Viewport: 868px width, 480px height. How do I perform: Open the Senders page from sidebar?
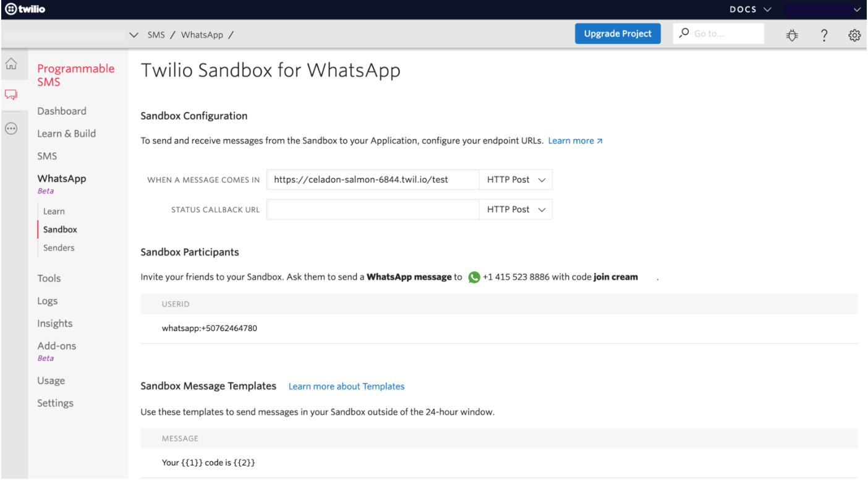tap(58, 247)
